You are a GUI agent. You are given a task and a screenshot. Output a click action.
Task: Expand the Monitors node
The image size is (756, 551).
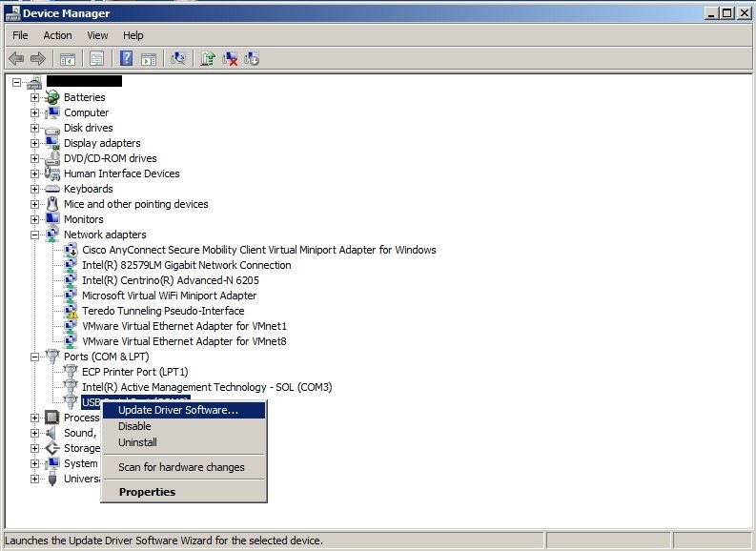tap(34, 220)
